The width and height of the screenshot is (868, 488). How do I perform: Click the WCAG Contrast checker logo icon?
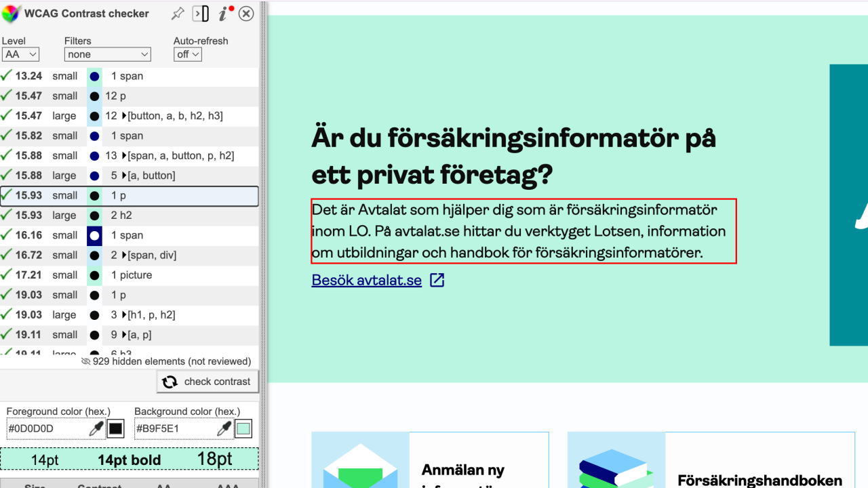pos(11,12)
